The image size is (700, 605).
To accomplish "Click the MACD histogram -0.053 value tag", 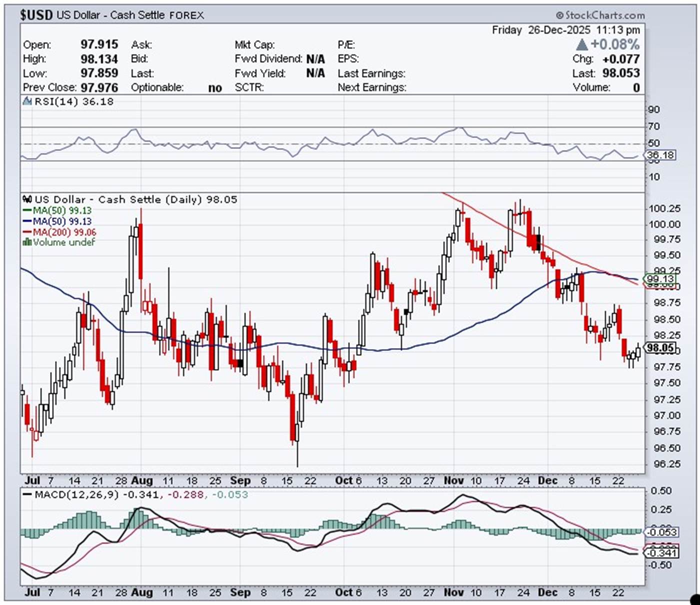I will (x=661, y=532).
